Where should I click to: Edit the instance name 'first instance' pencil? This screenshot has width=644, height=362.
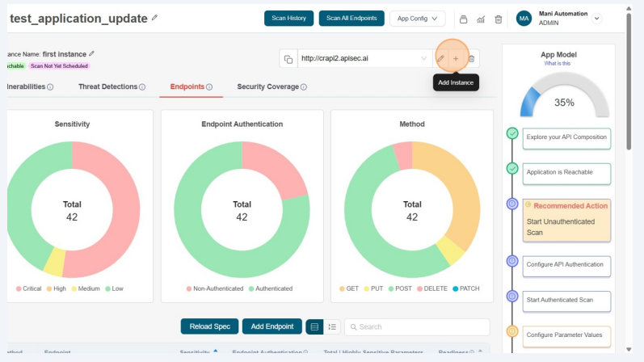pos(92,53)
